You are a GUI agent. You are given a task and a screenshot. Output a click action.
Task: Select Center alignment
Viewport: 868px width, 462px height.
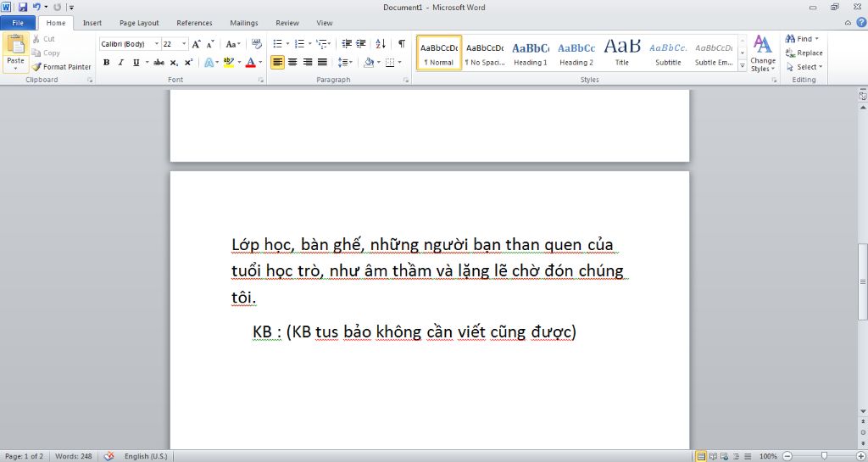tap(292, 63)
